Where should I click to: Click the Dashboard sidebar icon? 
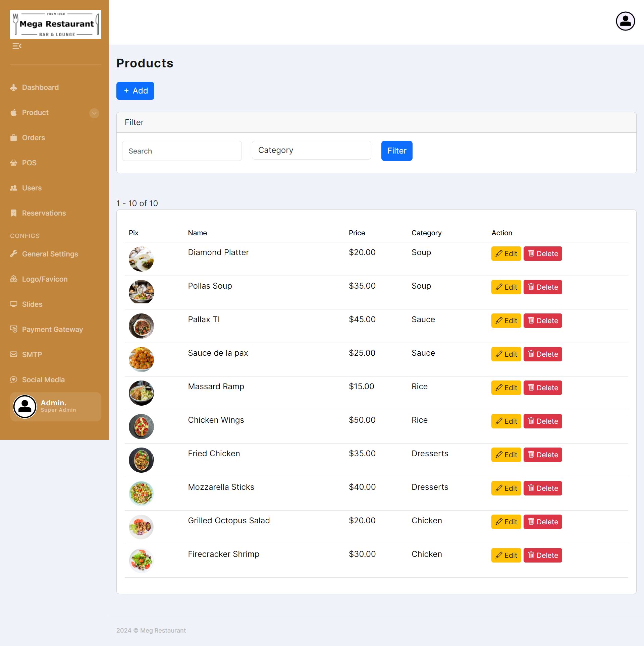coord(13,87)
